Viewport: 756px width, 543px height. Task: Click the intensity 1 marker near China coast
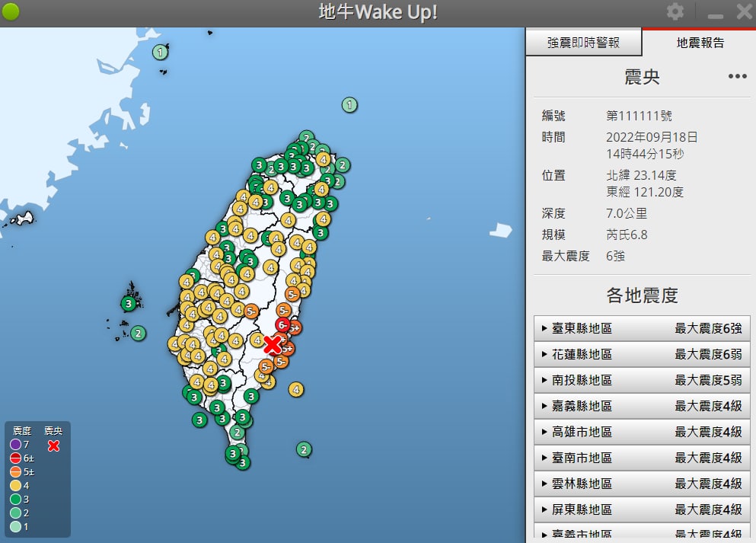point(160,52)
